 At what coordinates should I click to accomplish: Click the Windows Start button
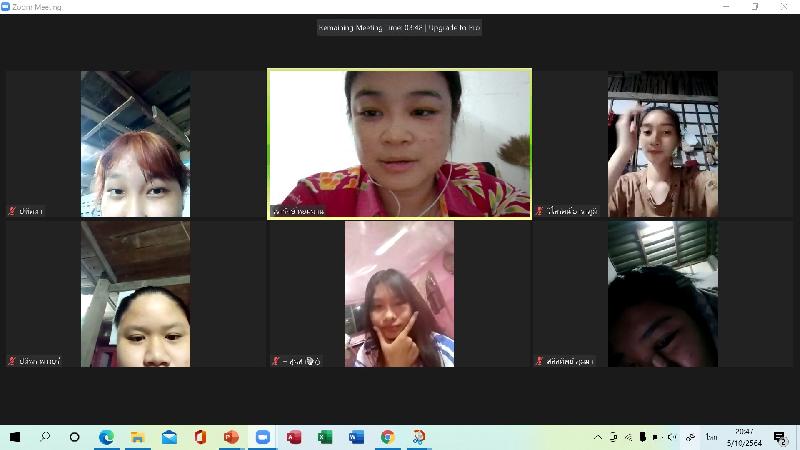pos(15,437)
